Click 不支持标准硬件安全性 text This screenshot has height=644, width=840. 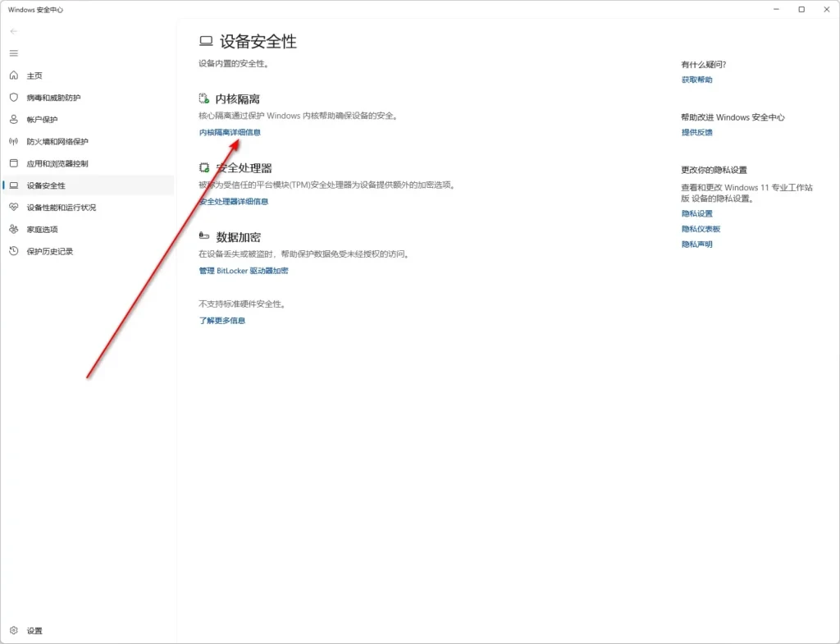tap(243, 304)
